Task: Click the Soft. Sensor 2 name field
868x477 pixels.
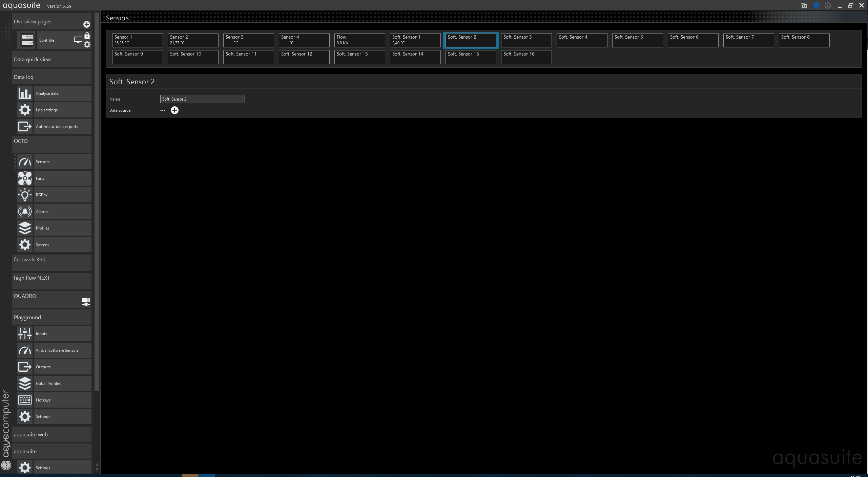Action: coord(202,99)
